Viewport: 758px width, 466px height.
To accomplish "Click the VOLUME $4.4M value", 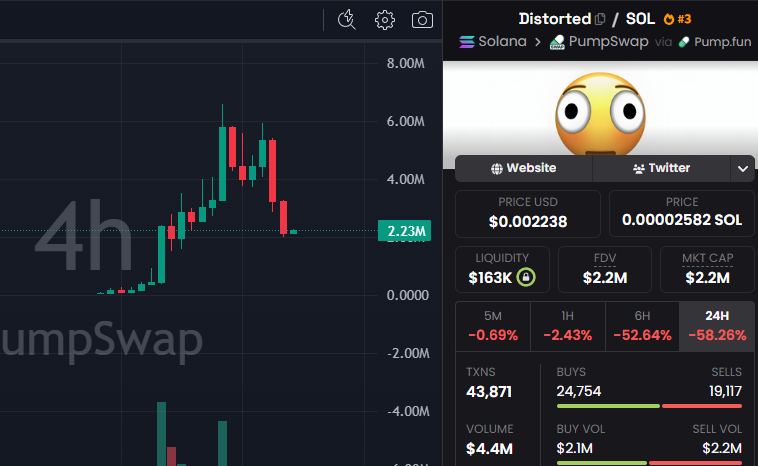I will pyautogui.click(x=489, y=449).
